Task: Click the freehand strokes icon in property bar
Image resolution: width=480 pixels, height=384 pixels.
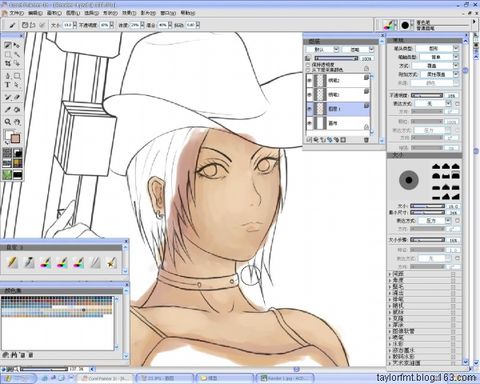Action: [25, 25]
